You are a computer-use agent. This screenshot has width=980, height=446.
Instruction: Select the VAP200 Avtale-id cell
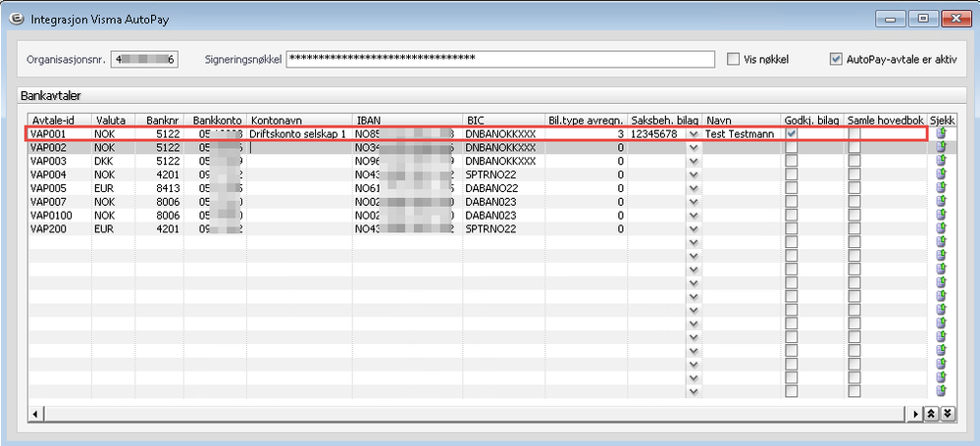click(60, 230)
